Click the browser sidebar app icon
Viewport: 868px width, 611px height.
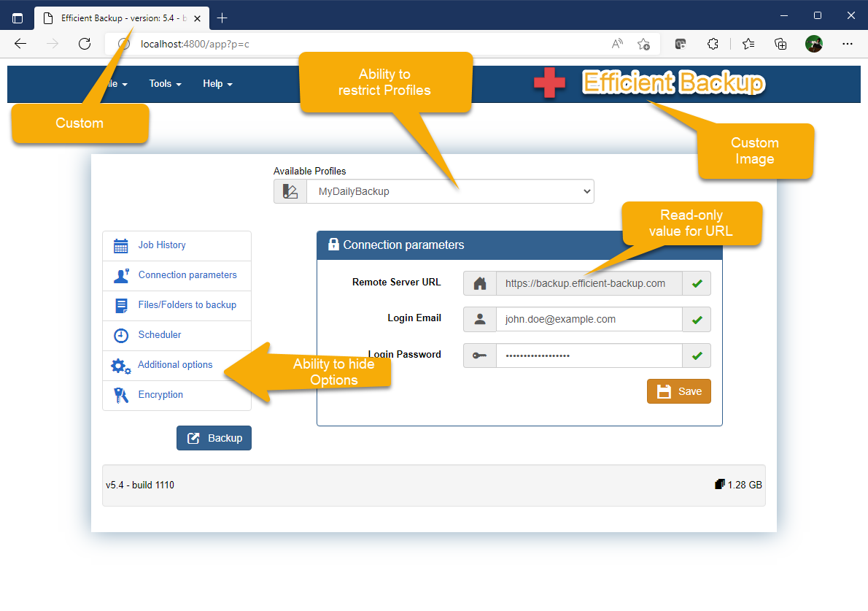681,44
